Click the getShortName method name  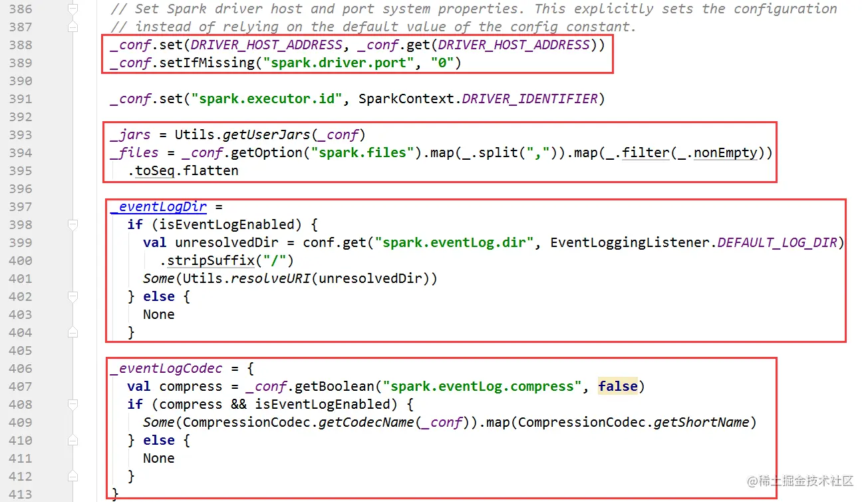[x=702, y=423]
